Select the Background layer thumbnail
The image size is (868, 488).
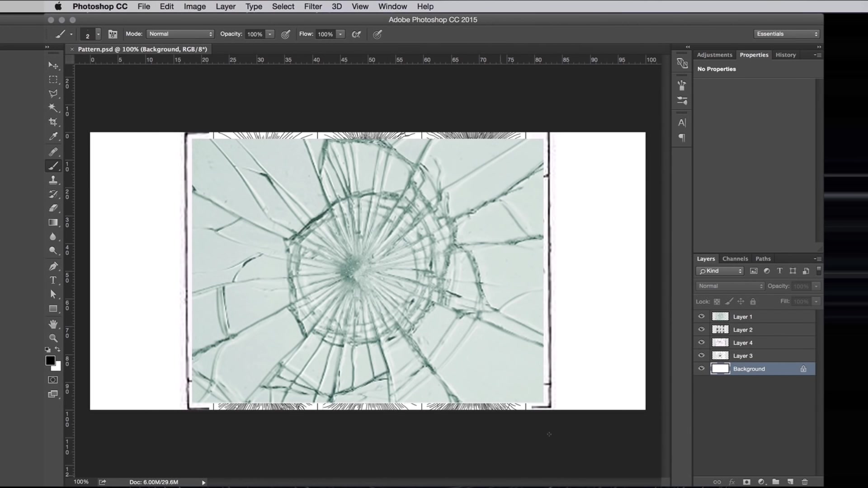720,368
